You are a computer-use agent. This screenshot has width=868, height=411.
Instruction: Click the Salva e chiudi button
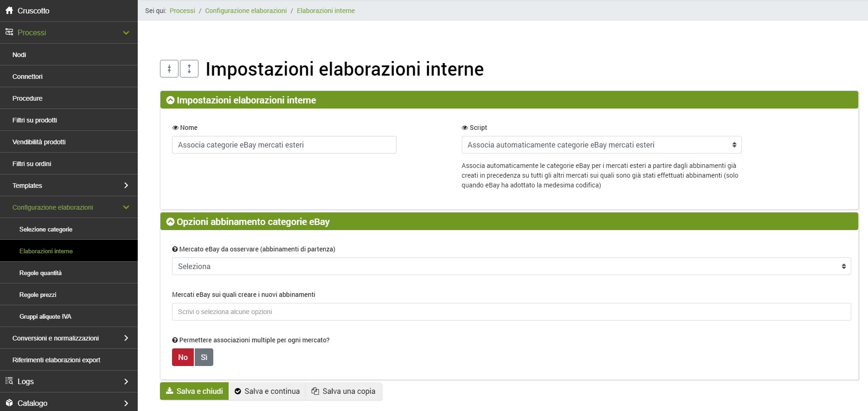[194, 391]
